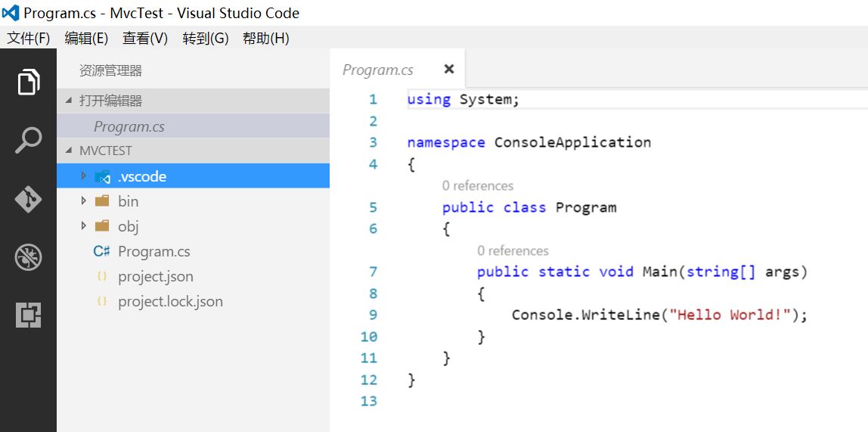Click the bin folder icon
The height and width of the screenshot is (432, 868).
102,201
